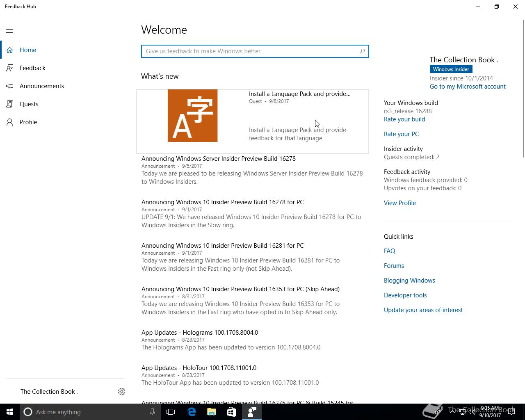Click the volume speaker tray icon

pos(472,412)
